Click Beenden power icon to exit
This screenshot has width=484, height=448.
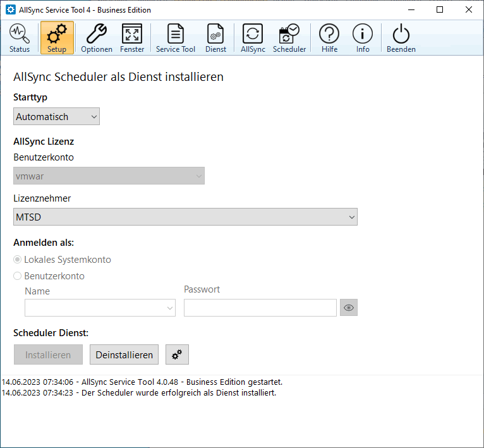pyautogui.click(x=401, y=38)
